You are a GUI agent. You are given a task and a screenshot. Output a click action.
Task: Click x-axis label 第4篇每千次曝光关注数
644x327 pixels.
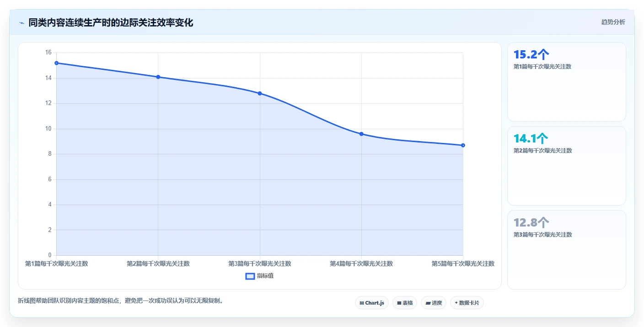pos(361,264)
